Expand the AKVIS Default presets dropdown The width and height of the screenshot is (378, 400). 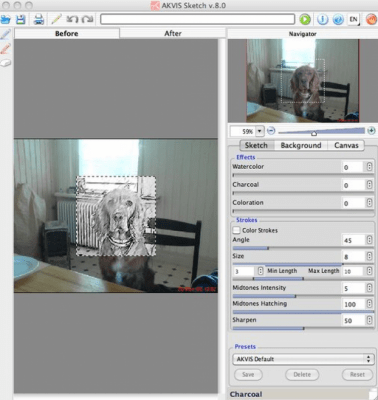point(303,359)
